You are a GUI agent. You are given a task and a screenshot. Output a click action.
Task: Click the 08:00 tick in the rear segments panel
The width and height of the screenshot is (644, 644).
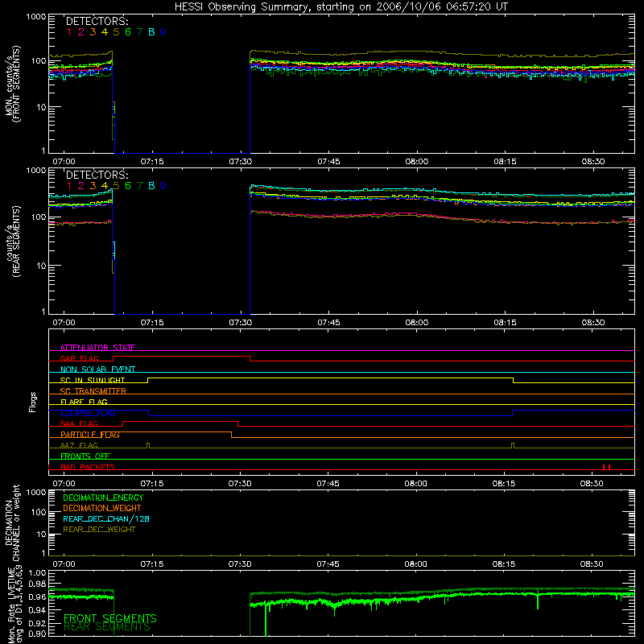point(417,323)
